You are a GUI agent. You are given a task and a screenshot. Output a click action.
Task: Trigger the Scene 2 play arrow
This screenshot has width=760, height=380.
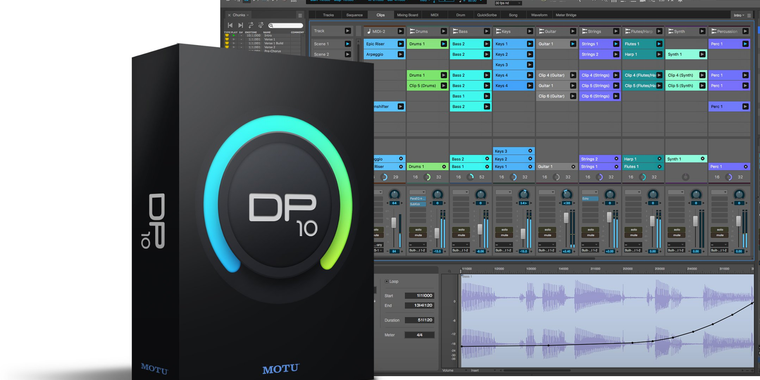click(x=348, y=54)
